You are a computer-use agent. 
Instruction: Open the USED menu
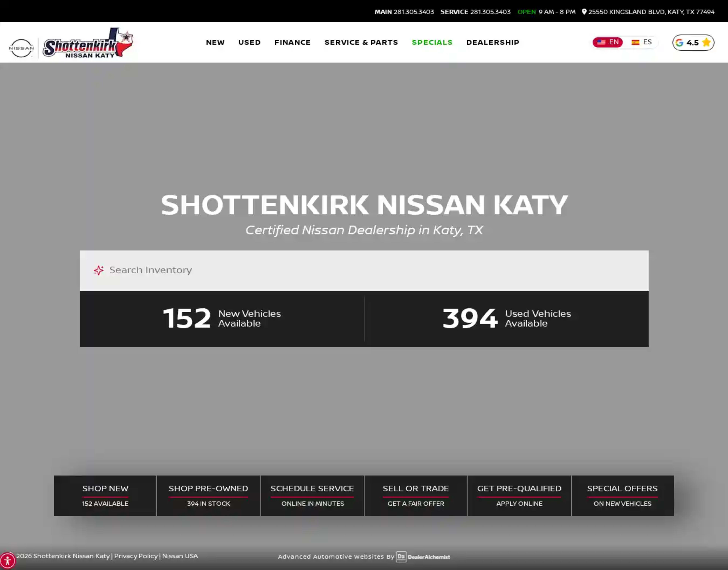249,42
